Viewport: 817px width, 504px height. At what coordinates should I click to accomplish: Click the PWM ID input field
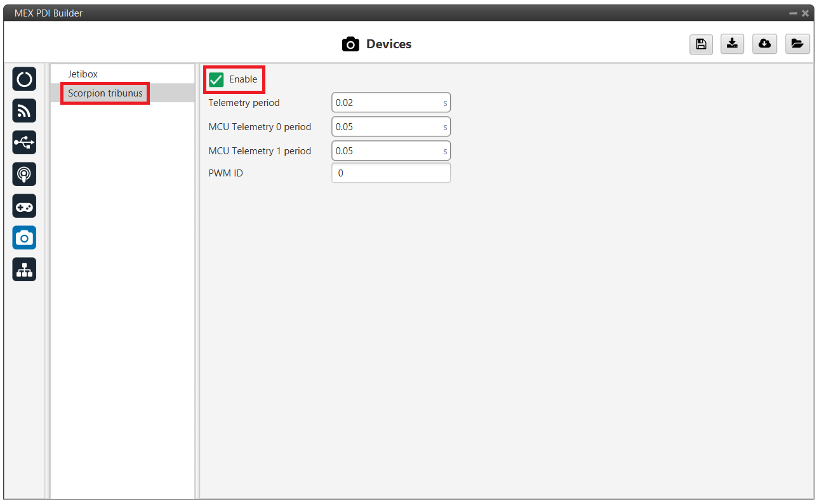[x=390, y=173]
